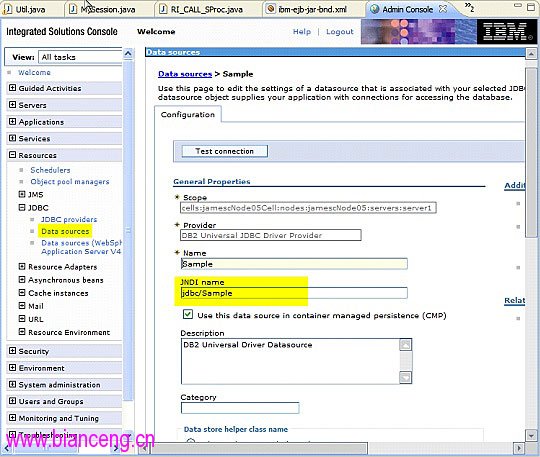Expand the Services section

[x=12, y=138]
